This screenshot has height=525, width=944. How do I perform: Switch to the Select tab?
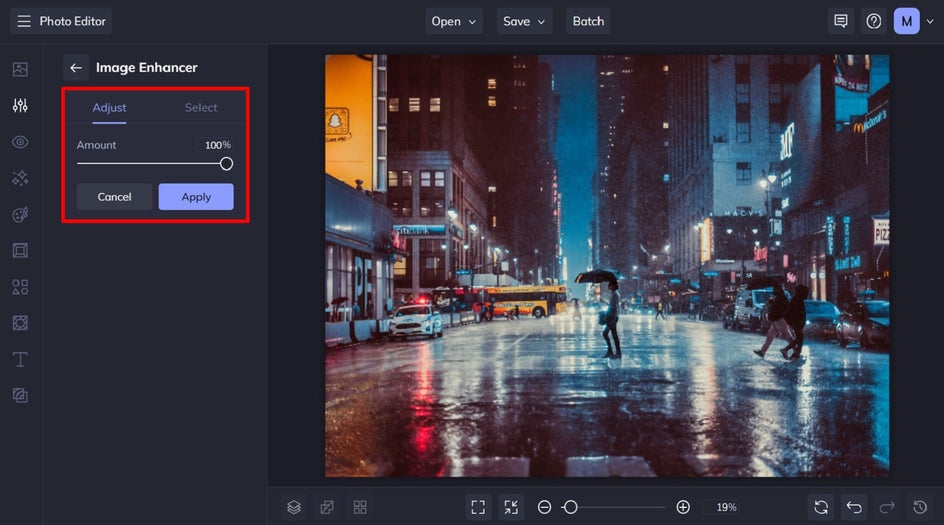click(201, 108)
